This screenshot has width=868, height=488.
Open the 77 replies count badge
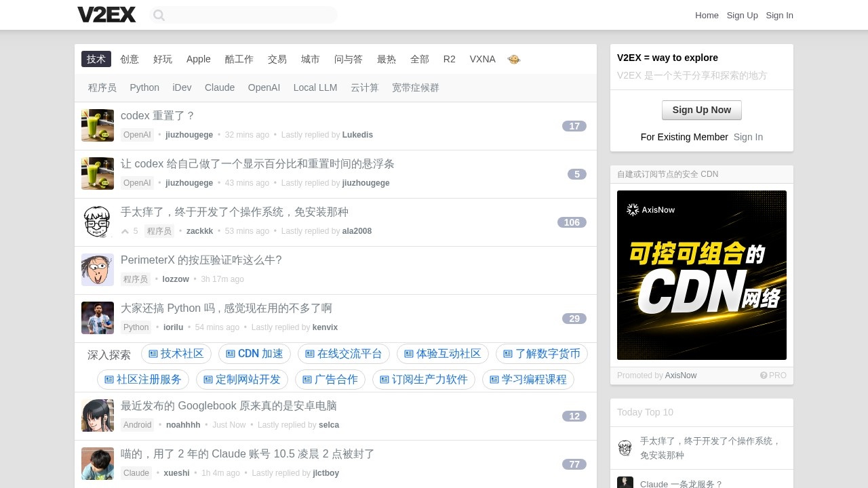574,464
